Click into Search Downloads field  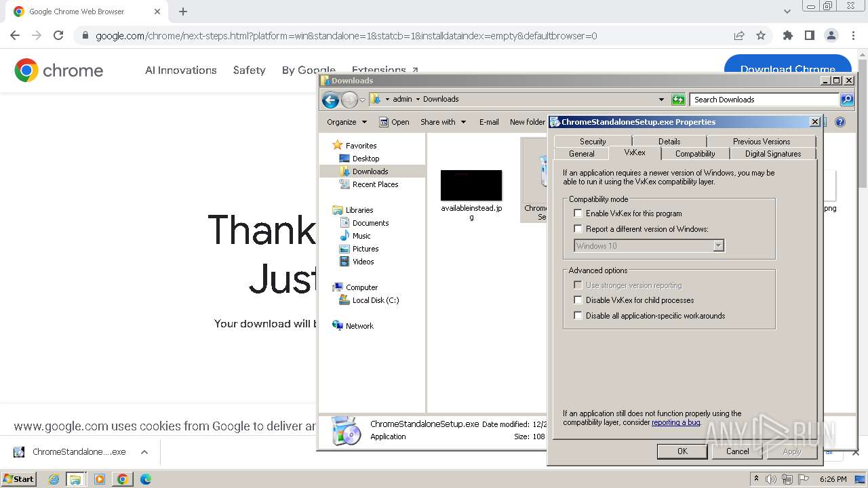coord(764,100)
